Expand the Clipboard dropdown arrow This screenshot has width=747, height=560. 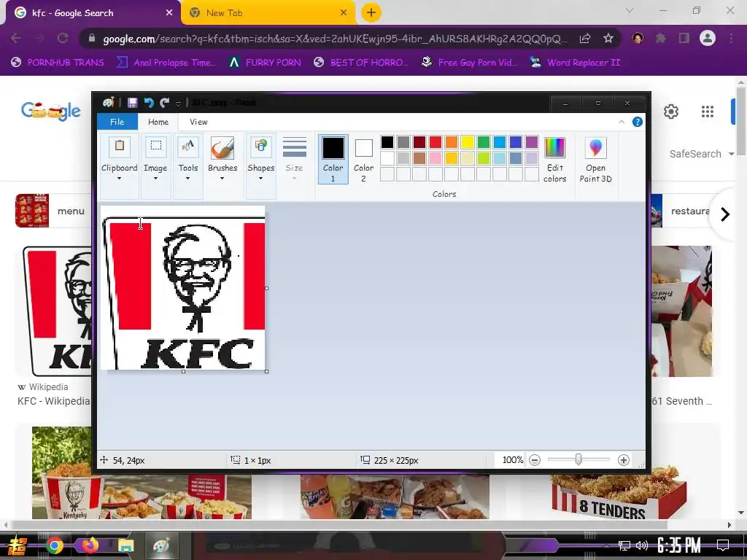pyautogui.click(x=119, y=179)
